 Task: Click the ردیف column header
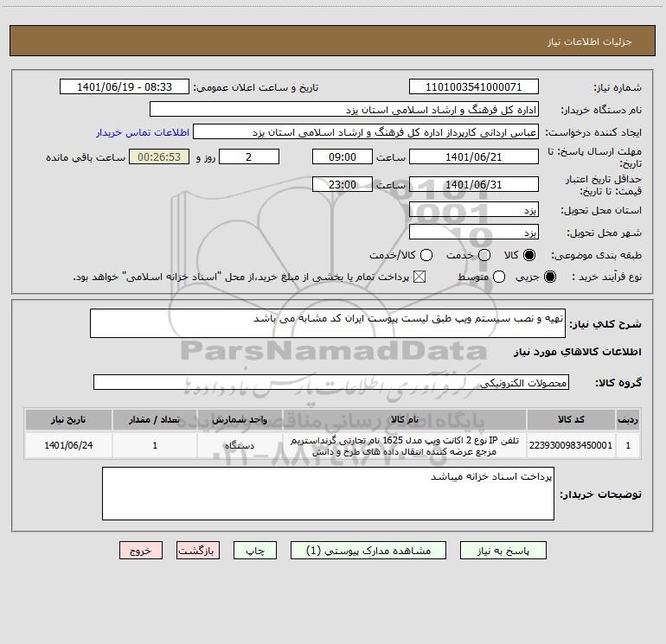[628, 419]
